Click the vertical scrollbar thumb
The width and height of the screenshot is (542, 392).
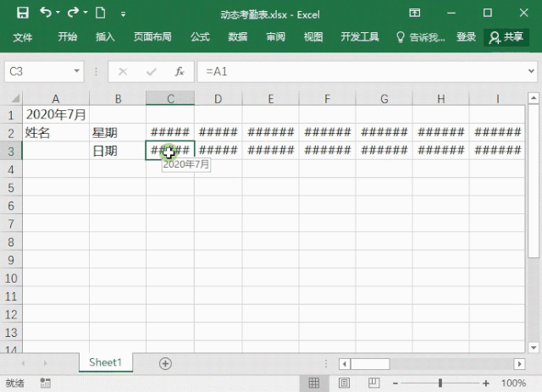534,181
